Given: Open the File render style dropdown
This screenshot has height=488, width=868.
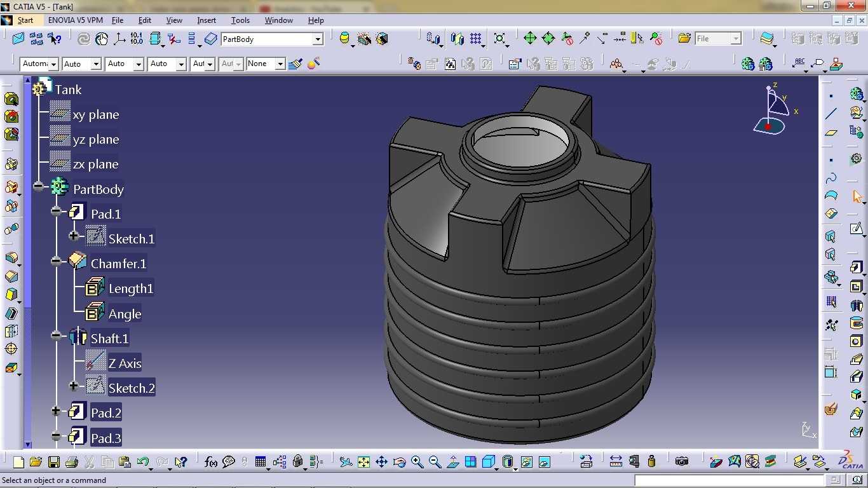Looking at the screenshot, I should [x=736, y=39].
